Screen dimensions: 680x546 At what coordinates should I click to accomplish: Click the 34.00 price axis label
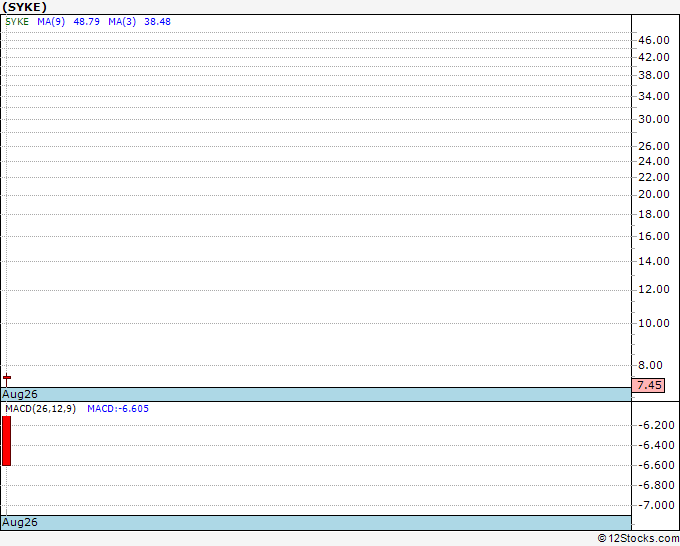[654, 96]
